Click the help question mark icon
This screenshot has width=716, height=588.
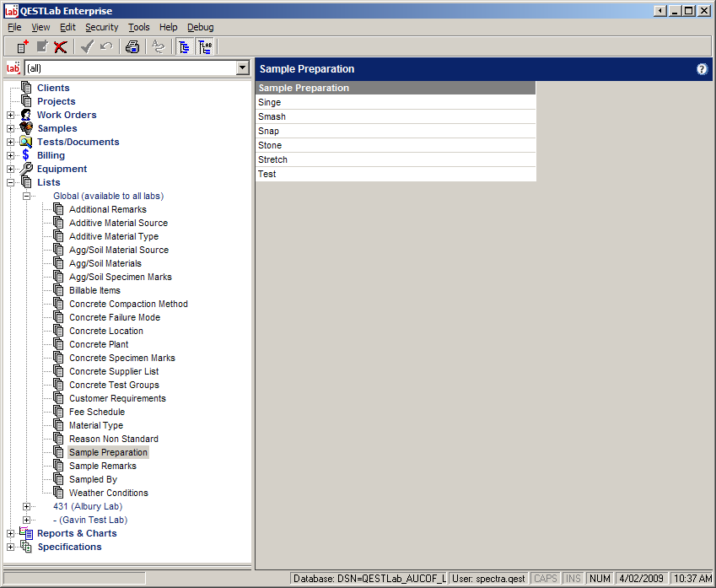702,69
